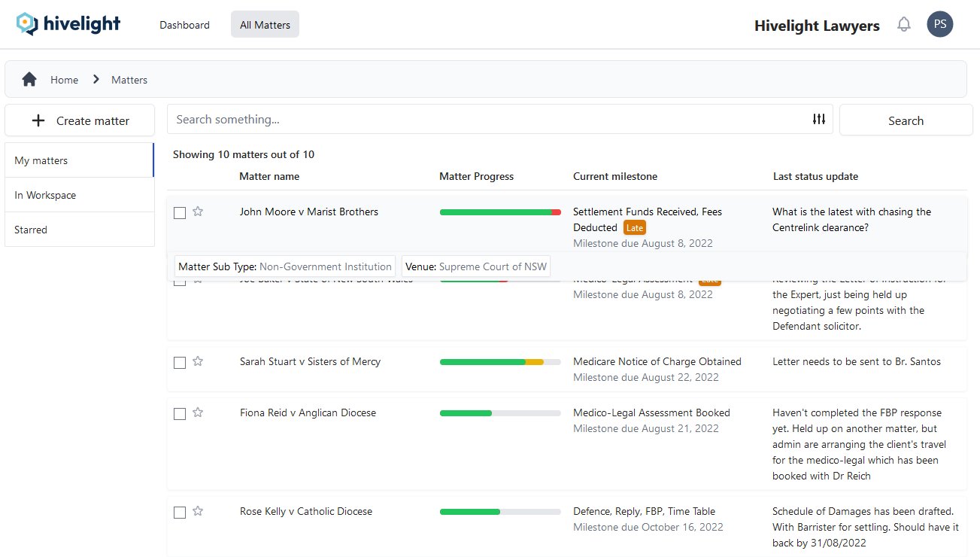This screenshot has height=557, width=980.
Task: Click the home icon in the breadcrumb
Action: coord(29,78)
